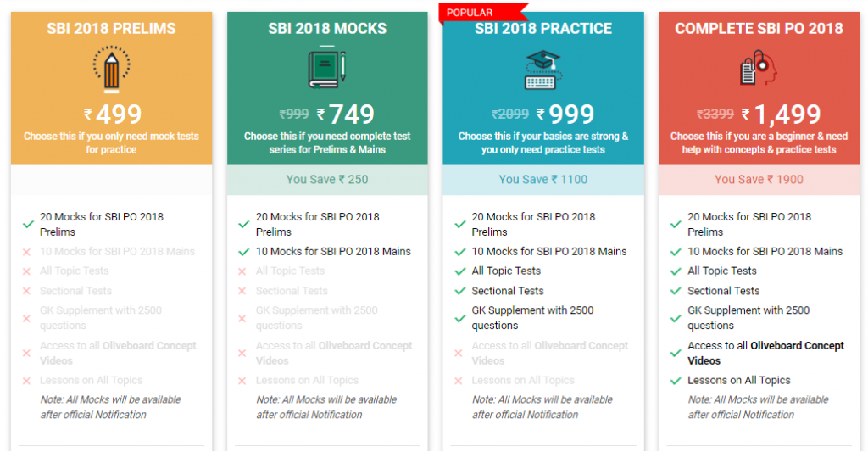This screenshot has width=868, height=452.
Task: Click All Topic Tests in Complete SBI PO plan
Action: (722, 271)
